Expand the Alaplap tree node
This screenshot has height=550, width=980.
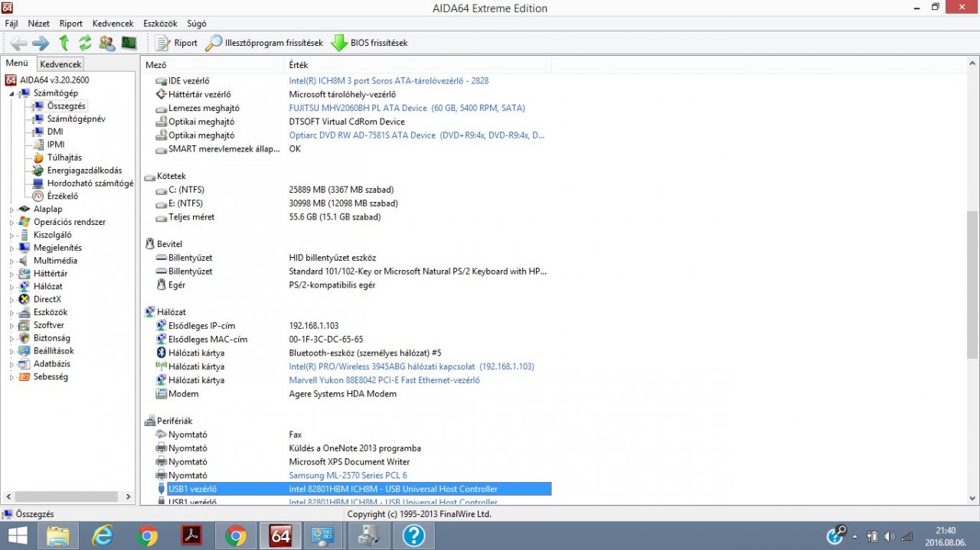11,209
